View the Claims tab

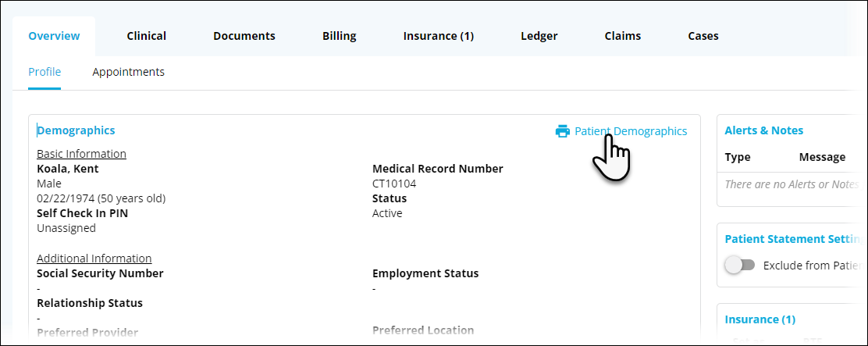623,36
